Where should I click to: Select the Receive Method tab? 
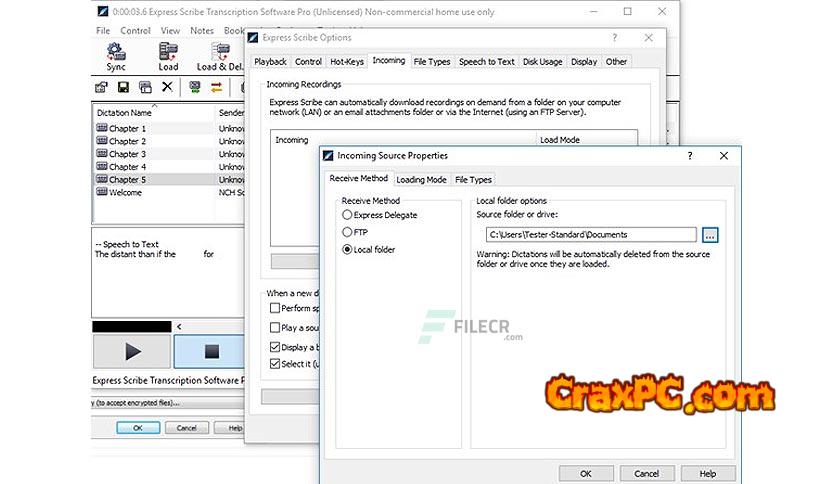(358, 179)
